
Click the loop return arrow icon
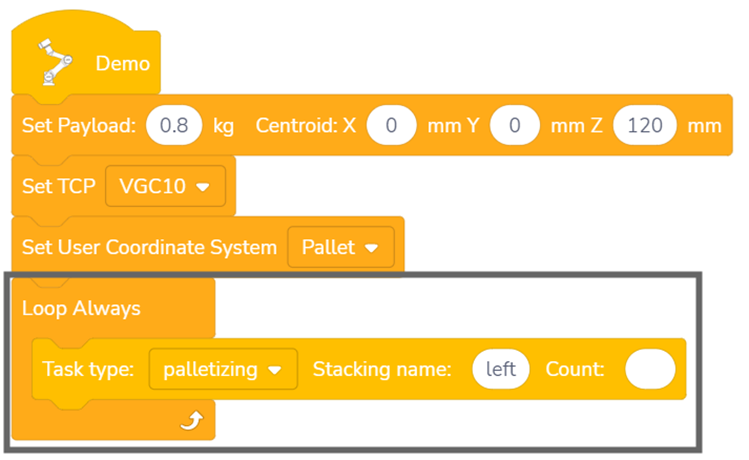pyautogui.click(x=192, y=420)
